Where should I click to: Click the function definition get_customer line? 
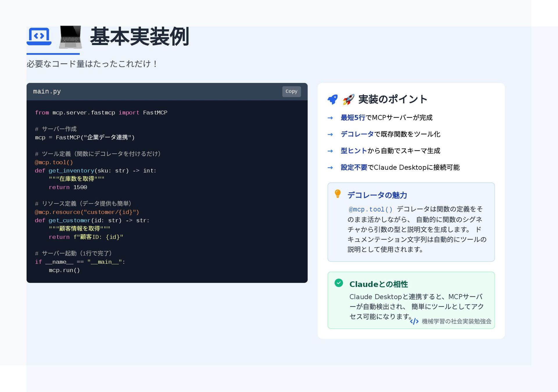click(92, 220)
